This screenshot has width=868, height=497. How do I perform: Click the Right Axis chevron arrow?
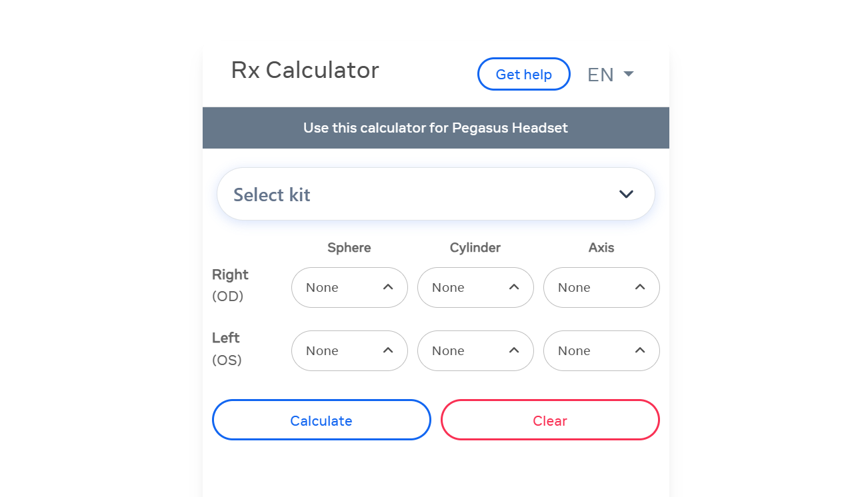640,286
